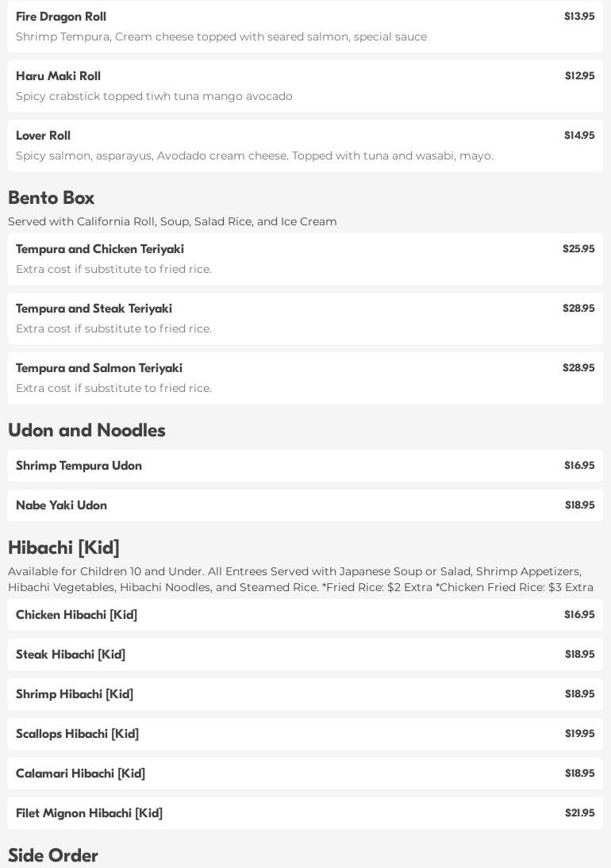Pick Tempura and Salmon Teriyaki bento
611x868 pixels.
click(305, 378)
